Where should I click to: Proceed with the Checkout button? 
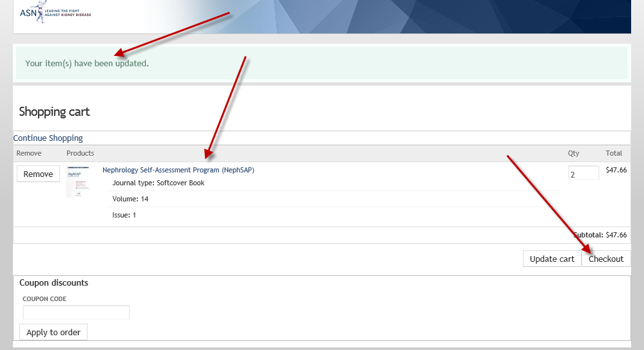[x=606, y=259]
